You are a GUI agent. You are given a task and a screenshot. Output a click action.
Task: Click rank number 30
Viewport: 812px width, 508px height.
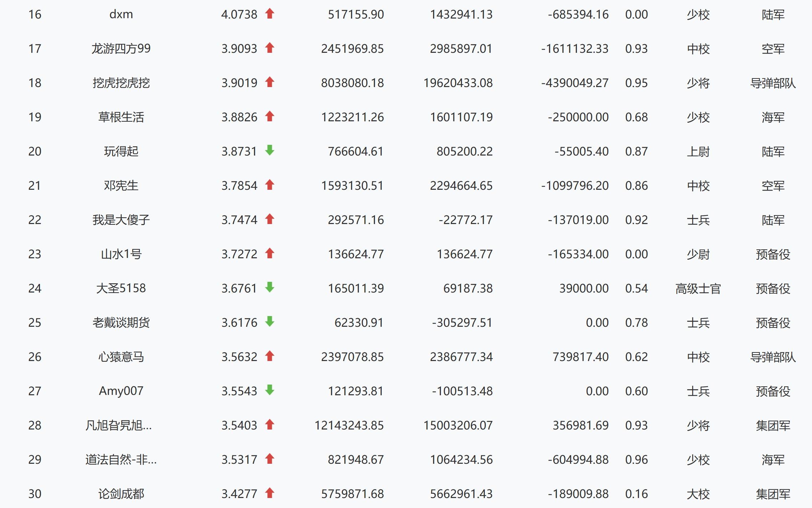[35, 494]
